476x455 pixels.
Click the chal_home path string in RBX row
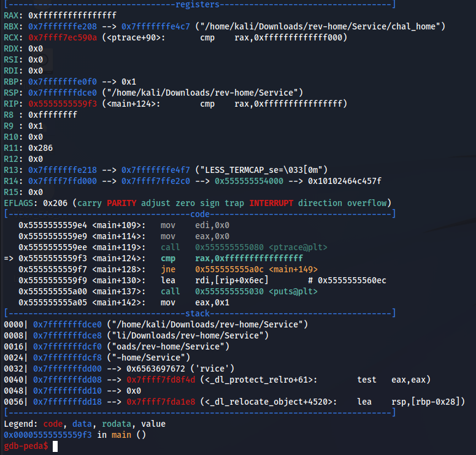click(x=320, y=27)
